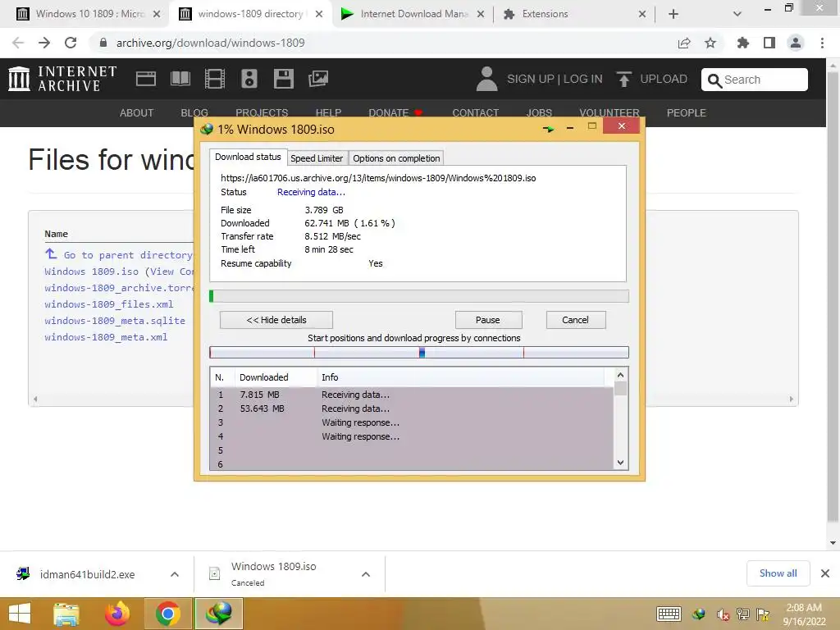Open windows-1809_meta.xml link
This screenshot has width=840, height=630.
coord(106,337)
